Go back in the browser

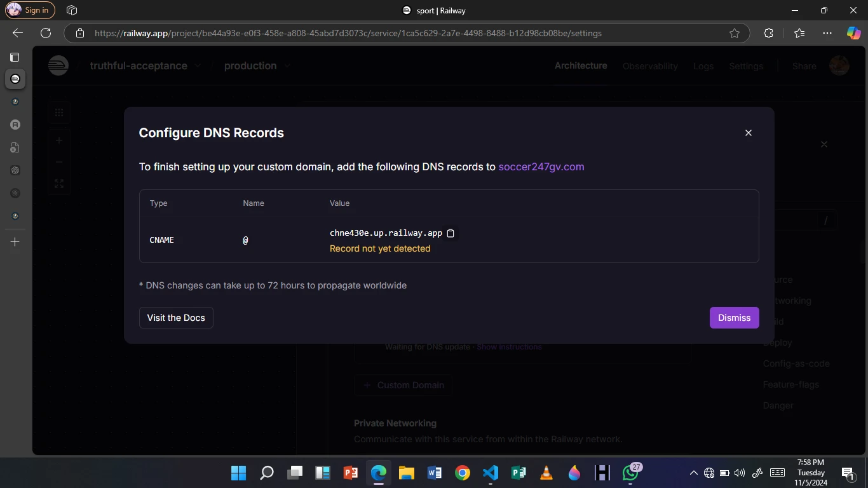[18, 33]
